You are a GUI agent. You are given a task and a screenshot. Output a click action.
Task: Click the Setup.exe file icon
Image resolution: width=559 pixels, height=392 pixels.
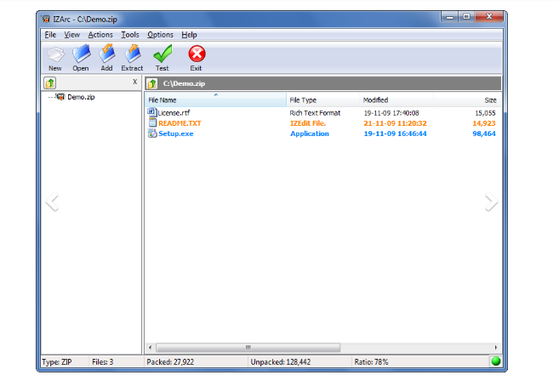pos(152,134)
